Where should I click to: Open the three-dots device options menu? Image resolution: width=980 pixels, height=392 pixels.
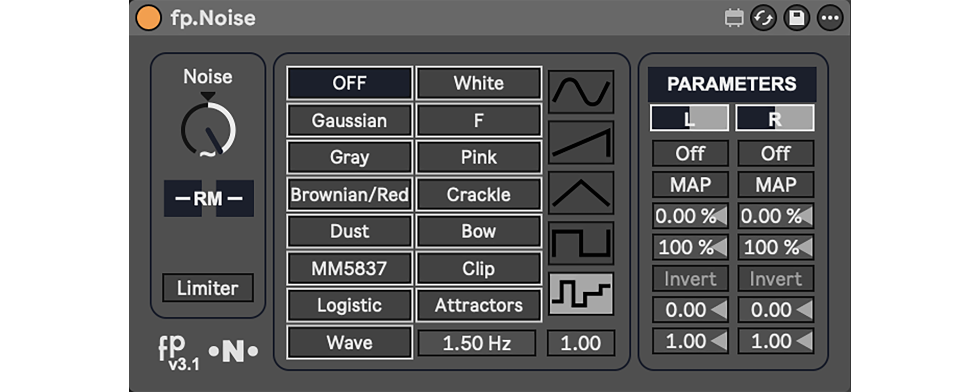(x=830, y=19)
